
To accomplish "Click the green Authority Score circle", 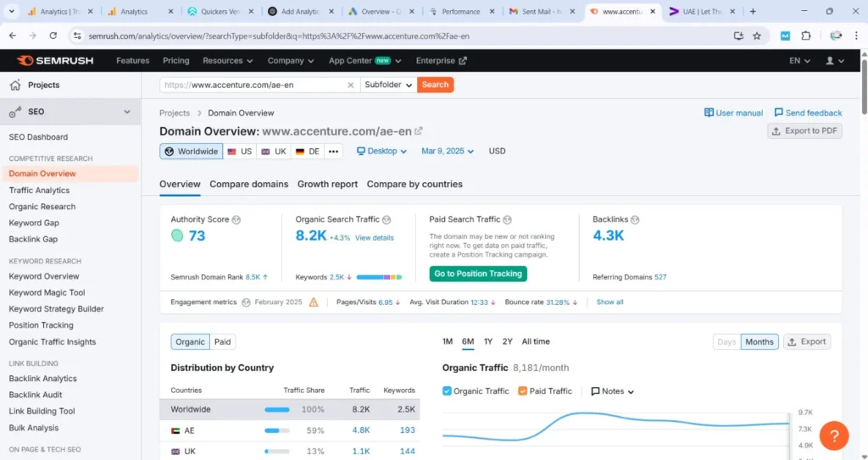I will [177, 236].
